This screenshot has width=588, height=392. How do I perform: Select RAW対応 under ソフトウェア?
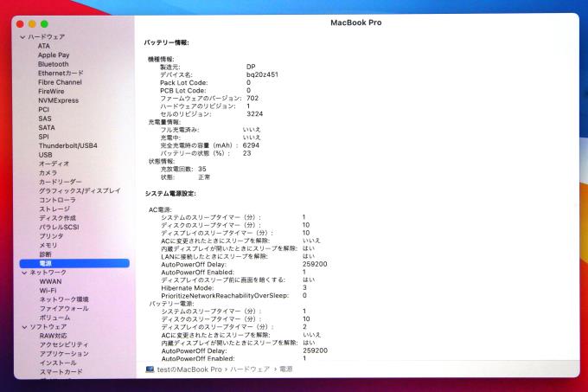tap(54, 336)
